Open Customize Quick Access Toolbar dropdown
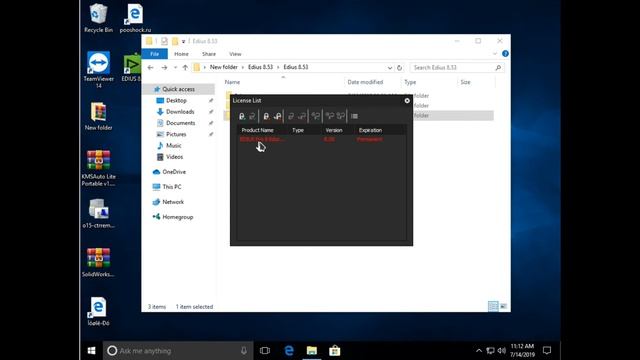 coord(183,41)
